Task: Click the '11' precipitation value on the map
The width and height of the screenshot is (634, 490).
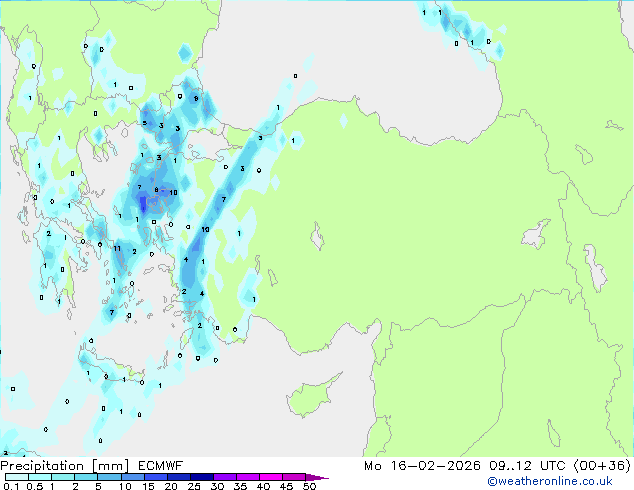Action: pos(117,248)
